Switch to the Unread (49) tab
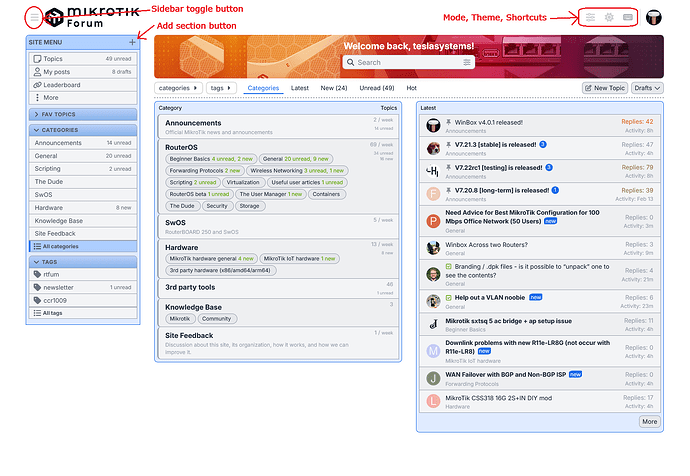The image size is (690, 476). pyautogui.click(x=377, y=88)
